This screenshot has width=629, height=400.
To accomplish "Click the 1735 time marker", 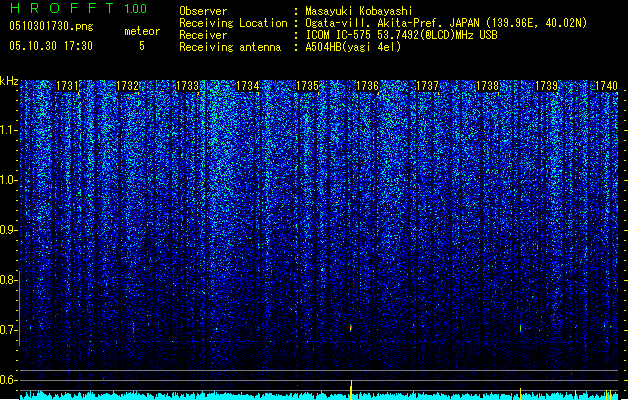I will click(x=307, y=86).
